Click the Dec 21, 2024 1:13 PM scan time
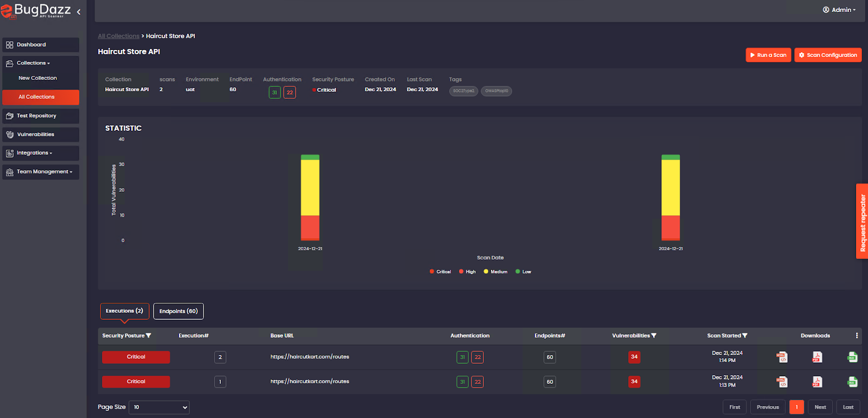868x418 pixels. (727, 381)
